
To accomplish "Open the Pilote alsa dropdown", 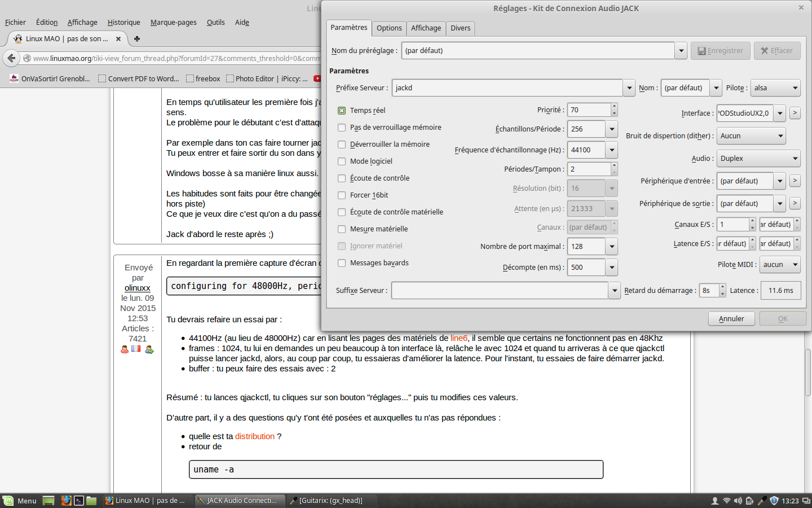I will click(x=776, y=88).
